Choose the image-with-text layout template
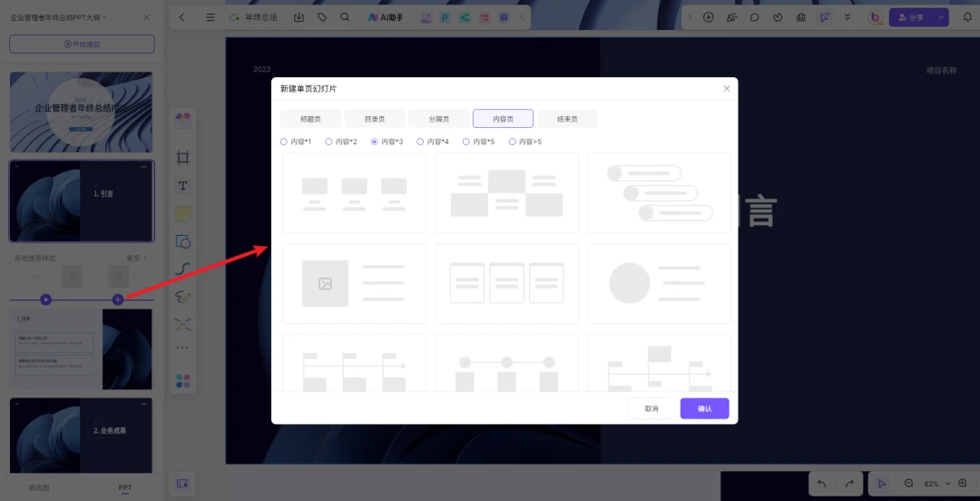The image size is (980, 501). click(354, 283)
